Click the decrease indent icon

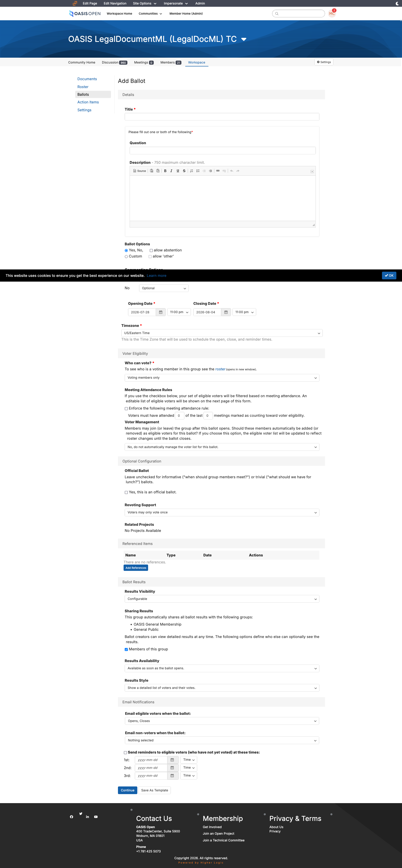click(x=204, y=171)
